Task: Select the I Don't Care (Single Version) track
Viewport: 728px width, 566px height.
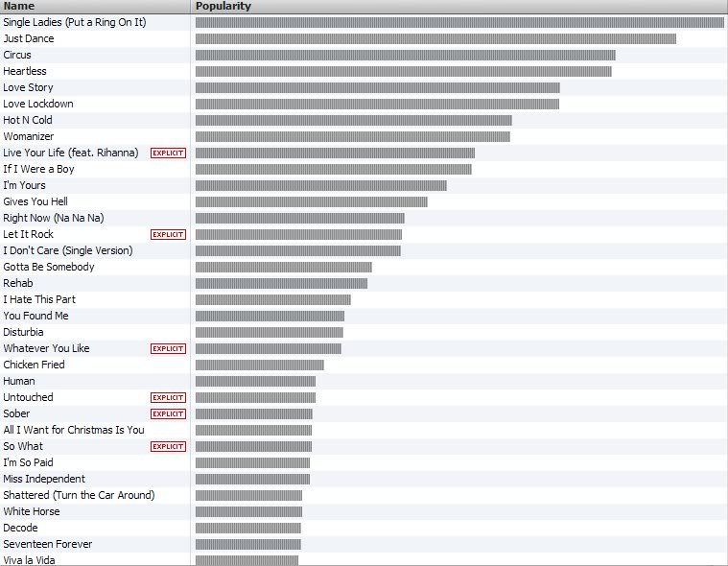Action: tap(68, 250)
